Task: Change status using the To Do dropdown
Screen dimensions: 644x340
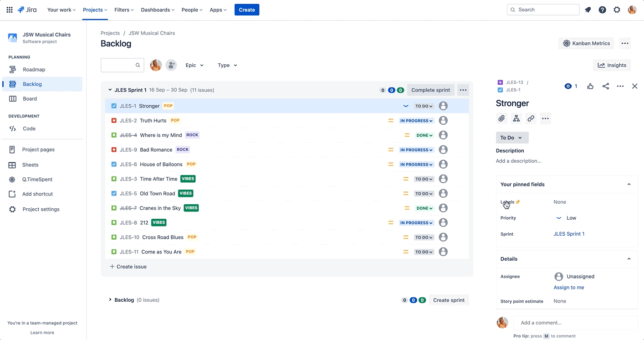Action: point(512,137)
